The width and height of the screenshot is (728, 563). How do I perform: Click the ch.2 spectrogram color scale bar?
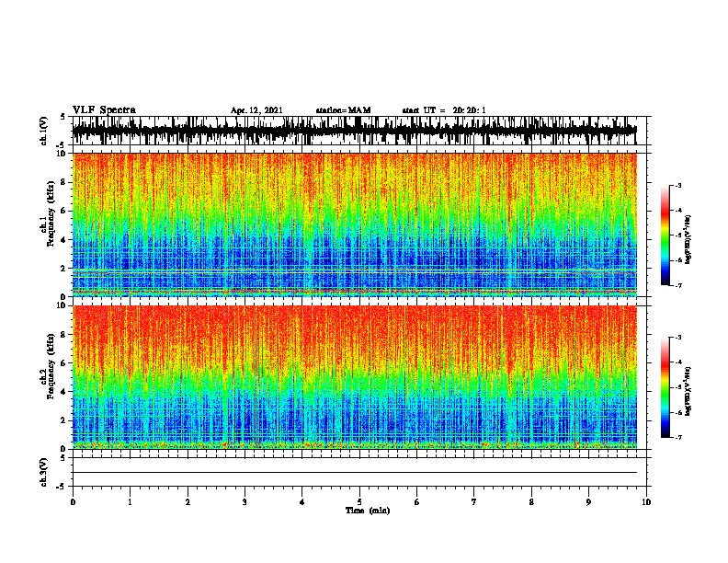pos(665,387)
